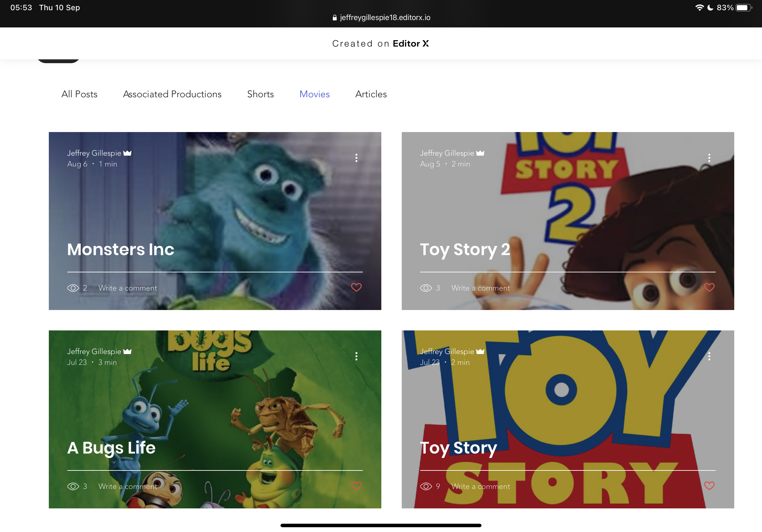
Task: Select the All Posts category tab
Action: pos(79,94)
